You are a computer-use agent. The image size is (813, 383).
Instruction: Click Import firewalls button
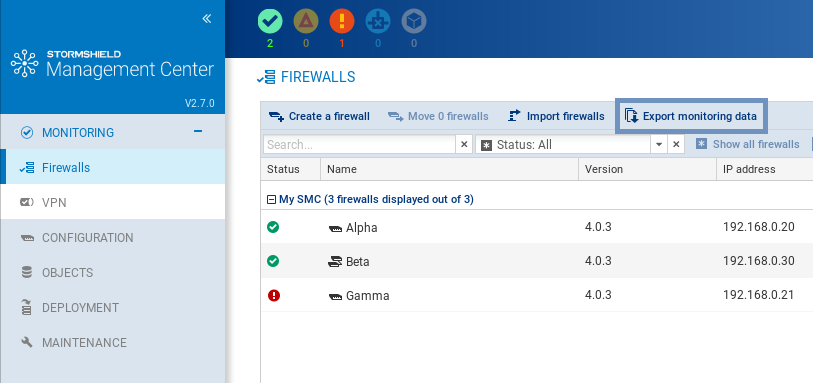tap(556, 116)
